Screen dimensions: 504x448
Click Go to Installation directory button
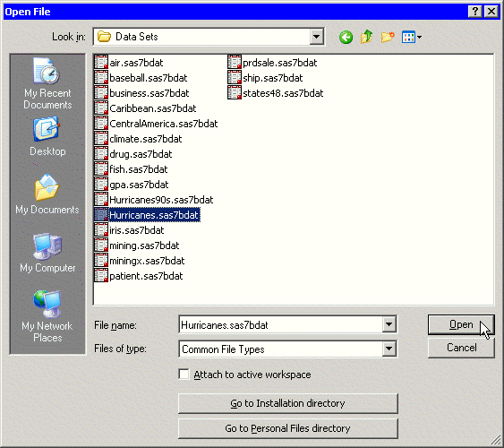click(288, 403)
